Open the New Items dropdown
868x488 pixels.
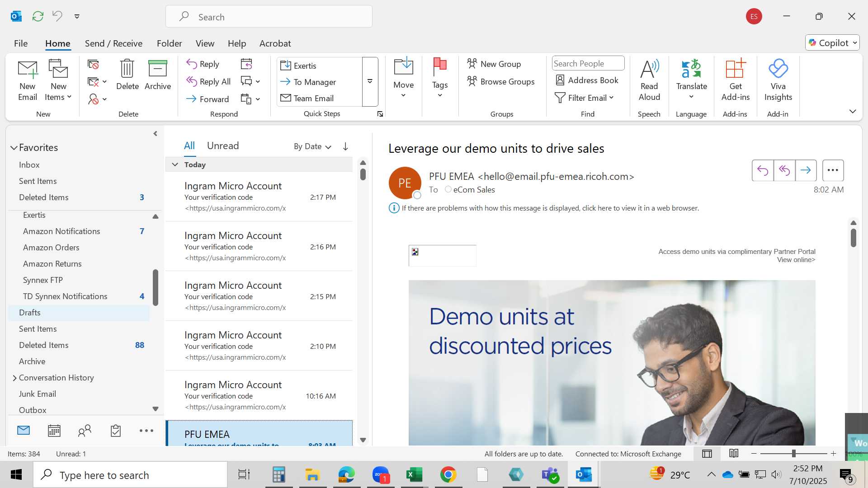[58, 92]
